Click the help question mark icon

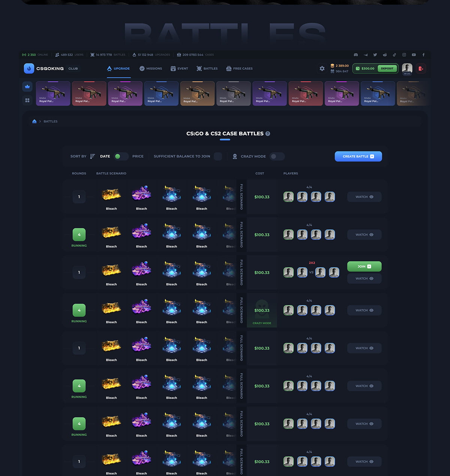[268, 134]
